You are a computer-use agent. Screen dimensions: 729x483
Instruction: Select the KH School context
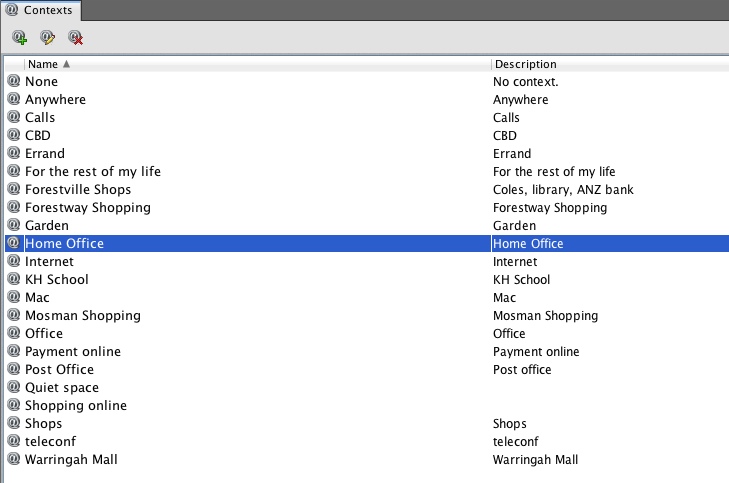coord(56,280)
